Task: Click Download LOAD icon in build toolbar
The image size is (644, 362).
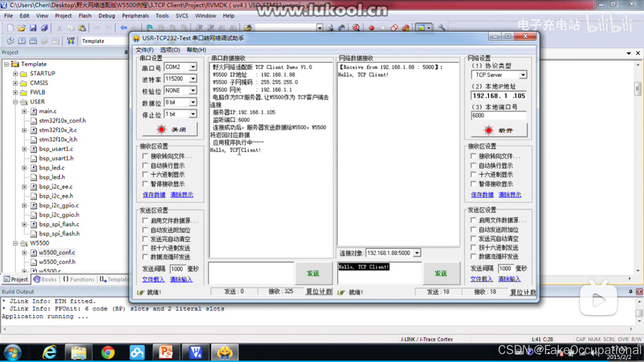Action: pos(71,41)
